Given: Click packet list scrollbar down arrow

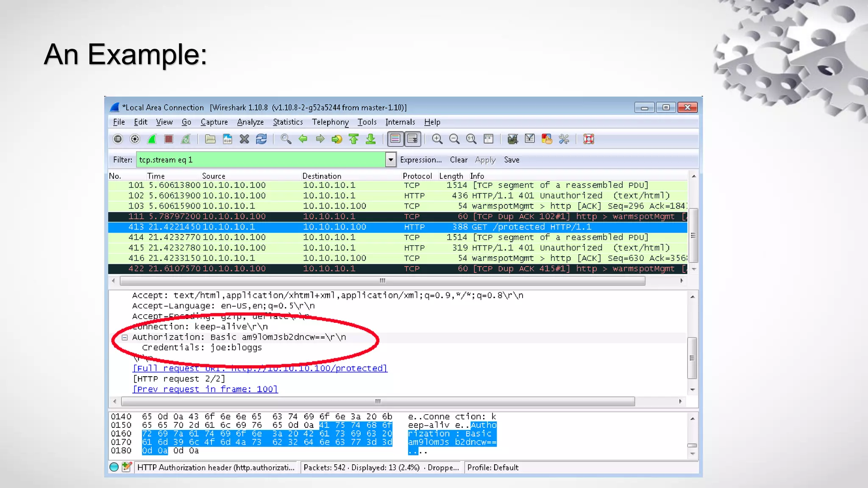Looking at the screenshot, I should point(694,269).
